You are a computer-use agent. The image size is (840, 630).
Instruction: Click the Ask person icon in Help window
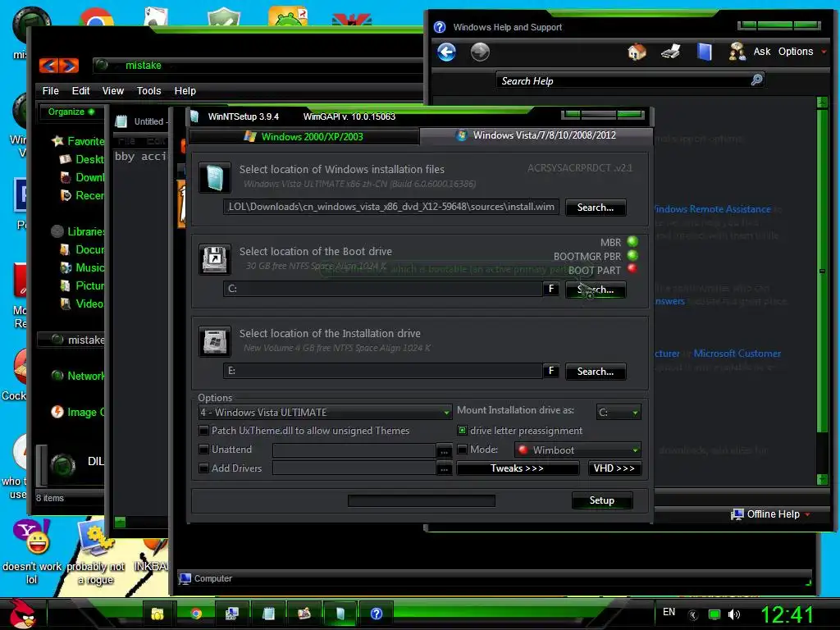(x=737, y=52)
